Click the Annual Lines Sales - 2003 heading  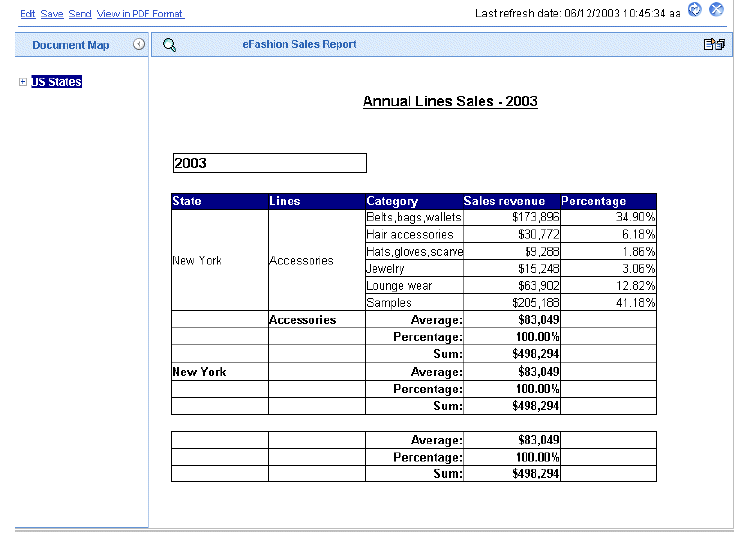450,101
